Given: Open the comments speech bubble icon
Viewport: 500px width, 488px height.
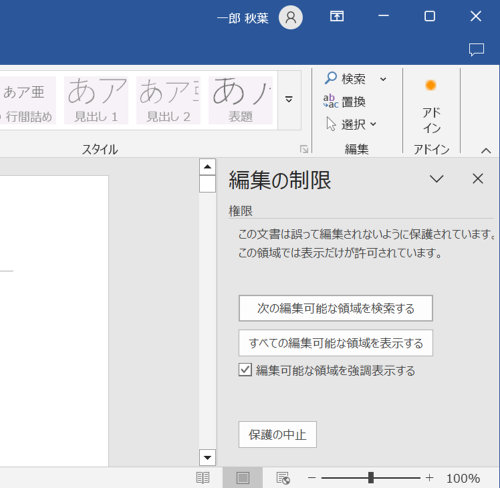Looking at the screenshot, I should (x=476, y=50).
